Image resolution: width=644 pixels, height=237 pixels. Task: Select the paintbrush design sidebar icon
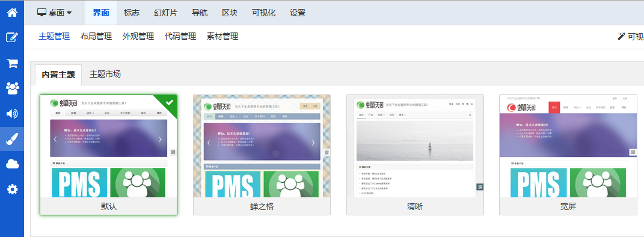coord(12,139)
